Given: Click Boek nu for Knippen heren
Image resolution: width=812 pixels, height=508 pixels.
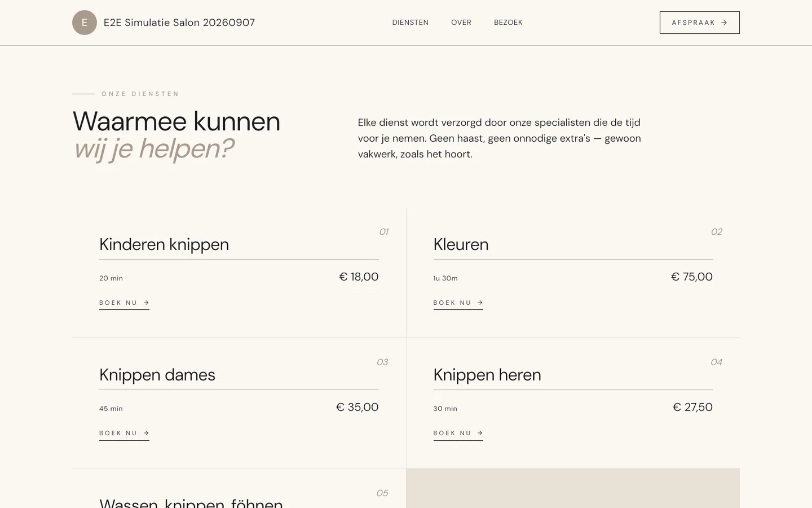Looking at the screenshot, I should point(458,433).
